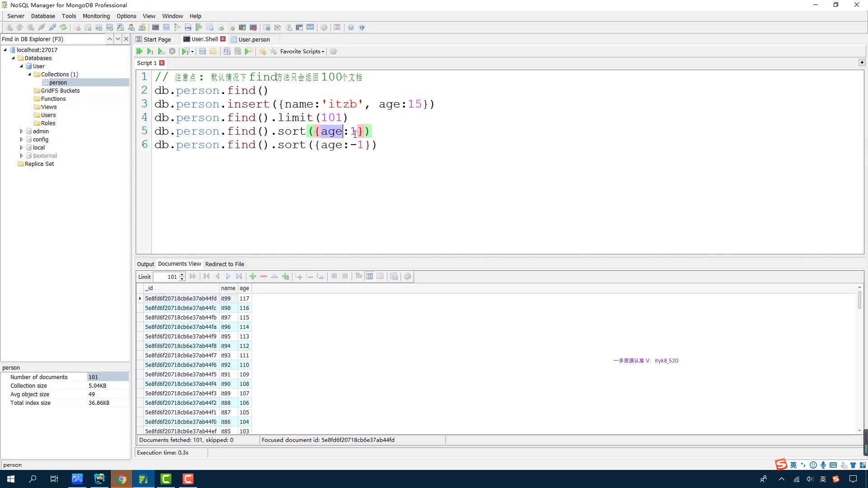
Task: Jump to last page of documents
Action: pos(239,277)
